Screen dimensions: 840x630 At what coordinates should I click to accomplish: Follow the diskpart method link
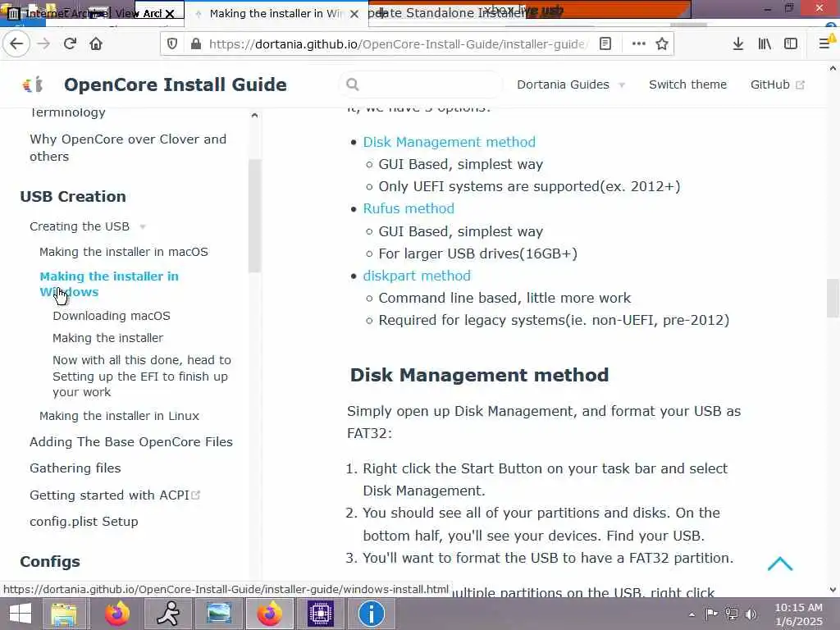click(x=416, y=276)
